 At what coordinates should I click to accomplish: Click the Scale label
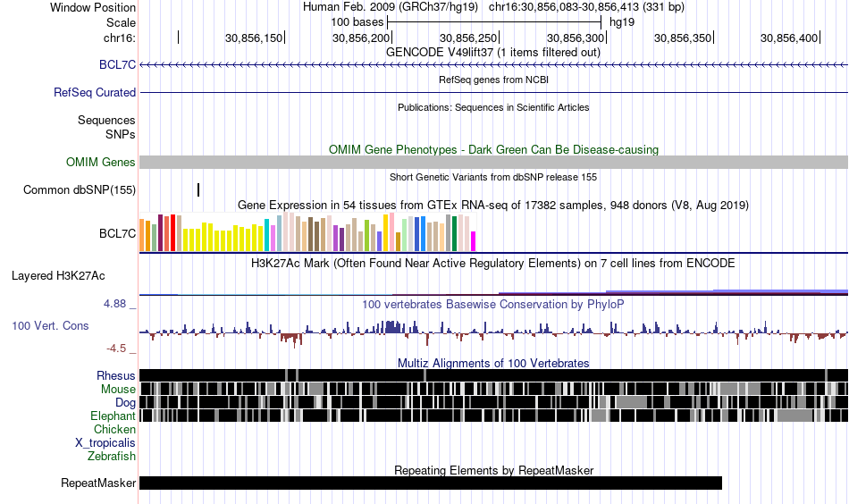pyautogui.click(x=121, y=22)
